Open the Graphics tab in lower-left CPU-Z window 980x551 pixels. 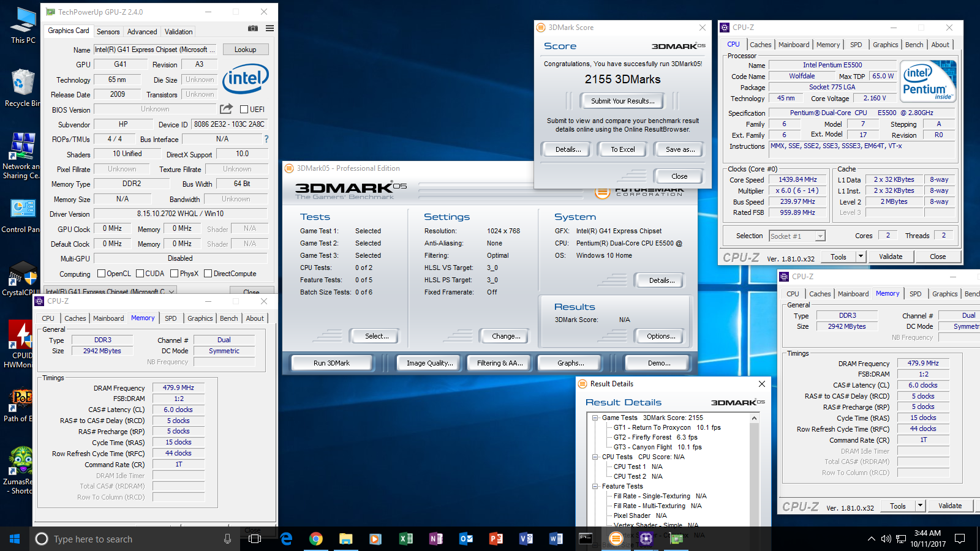200,318
